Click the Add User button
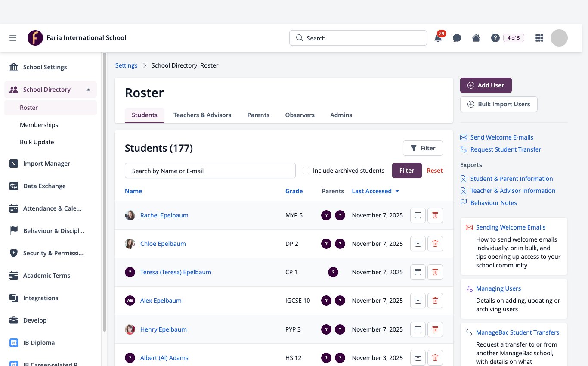The height and width of the screenshot is (366, 588). 486,85
